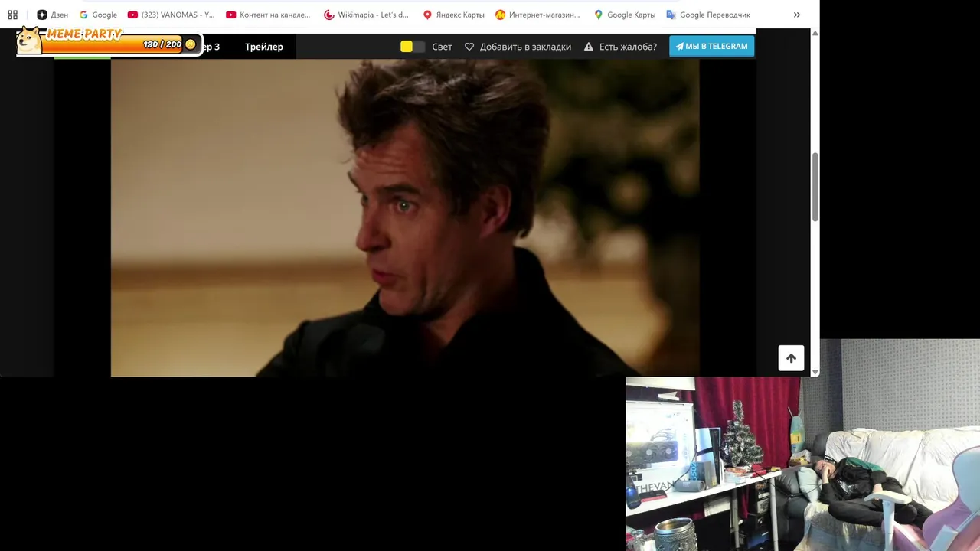Screen dimensions: 980x551
Task: Click the heart icon beside Добавить в закладки
Action: pos(469,47)
